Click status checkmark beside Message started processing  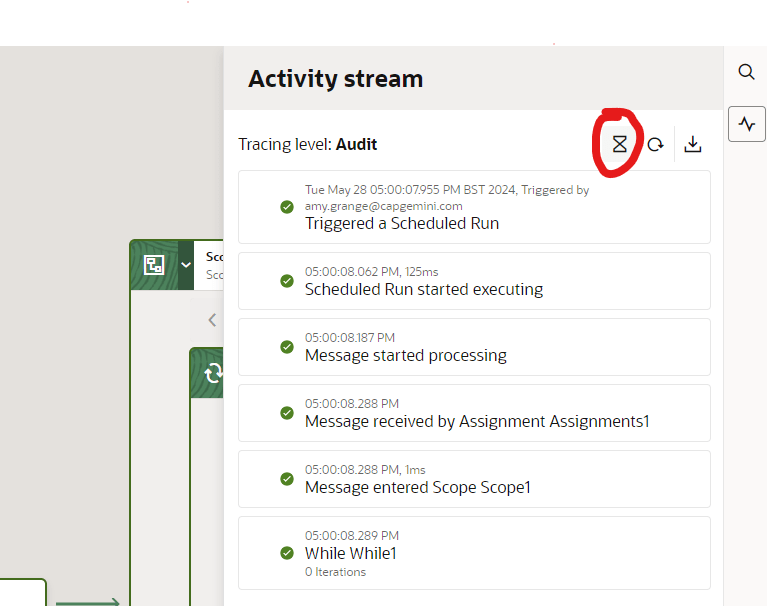(287, 347)
